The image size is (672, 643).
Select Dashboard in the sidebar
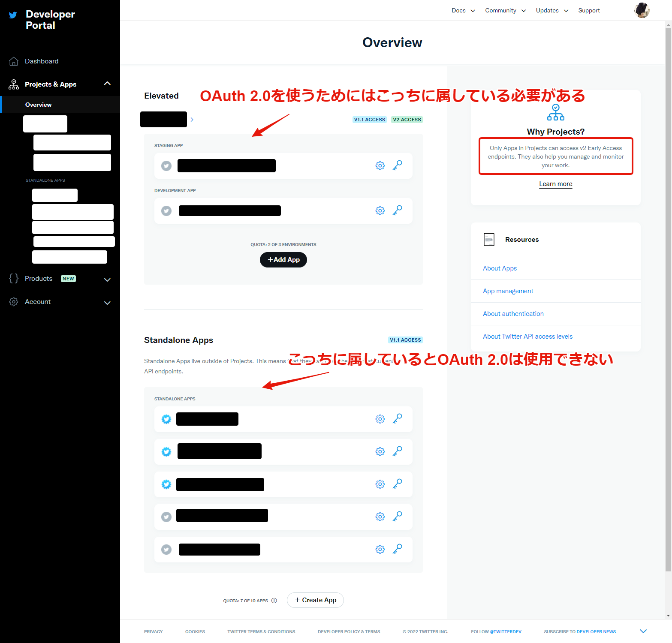[x=42, y=61]
